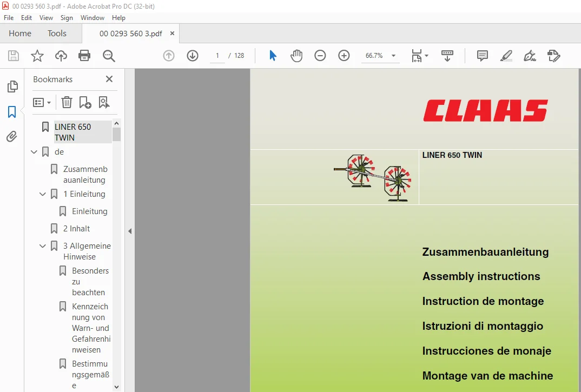This screenshot has width=581, height=392.
Task: Switch to the Home tab
Action: tap(20, 34)
